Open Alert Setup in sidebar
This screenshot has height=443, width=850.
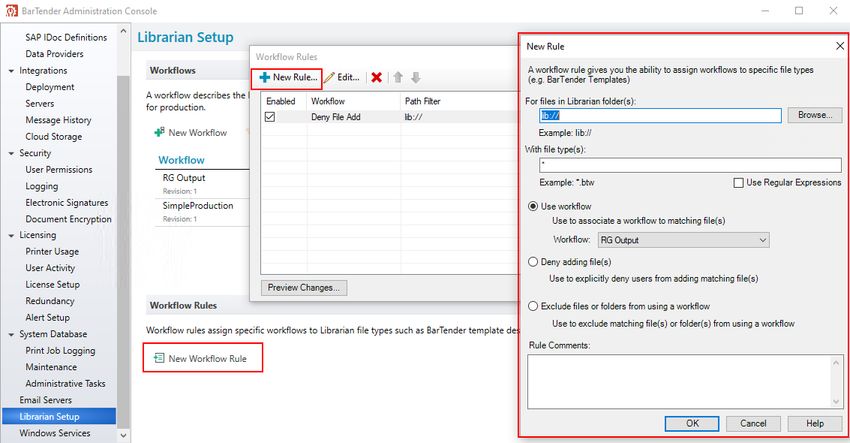tap(47, 317)
